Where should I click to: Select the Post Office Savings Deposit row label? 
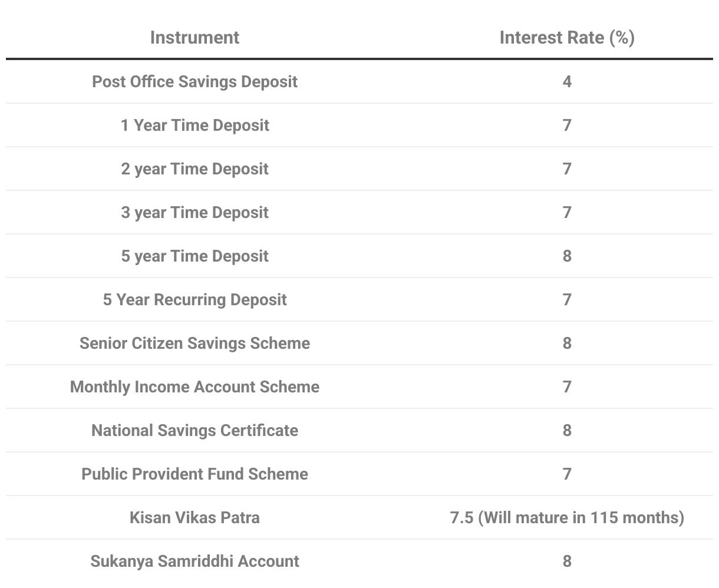194,82
